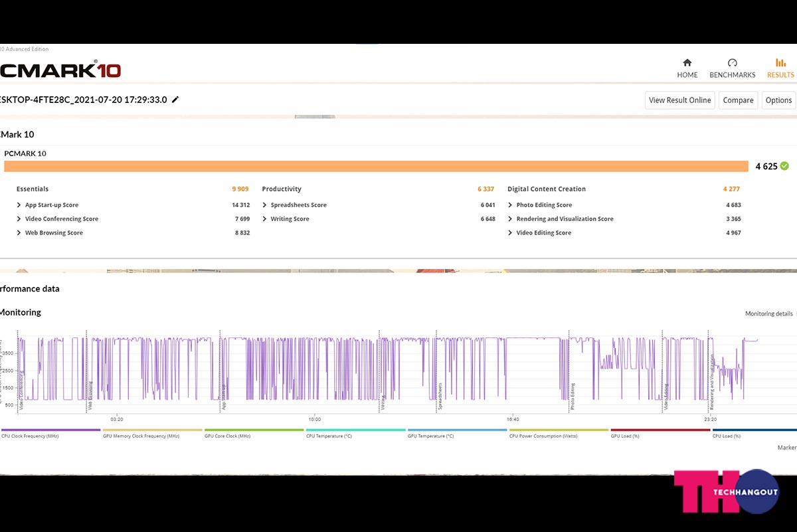Click the Compare button
This screenshot has width=797, height=532.
738,100
